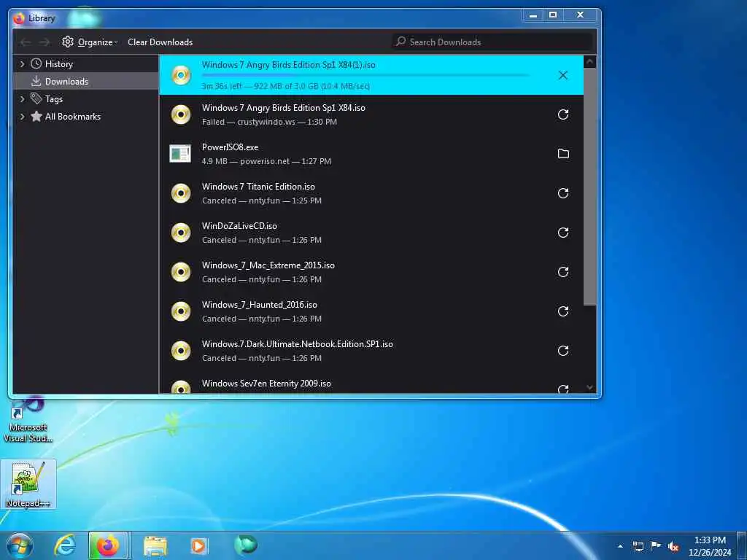
Task: Select History in the sidebar
Action: click(x=58, y=64)
